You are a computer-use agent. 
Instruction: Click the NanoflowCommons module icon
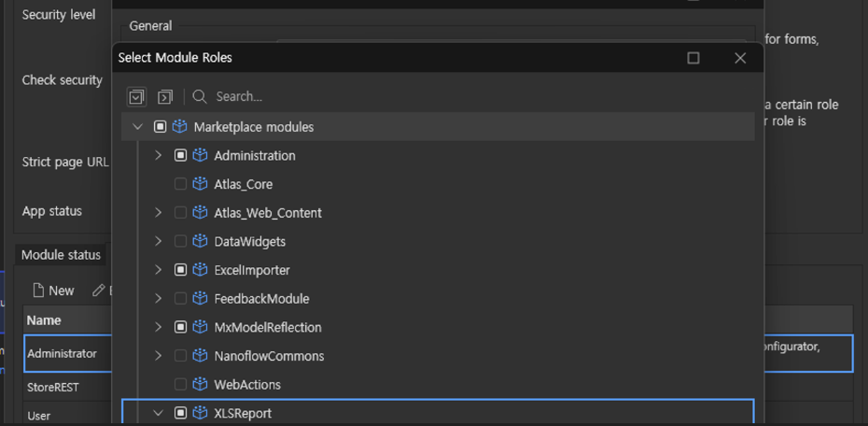point(200,356)
